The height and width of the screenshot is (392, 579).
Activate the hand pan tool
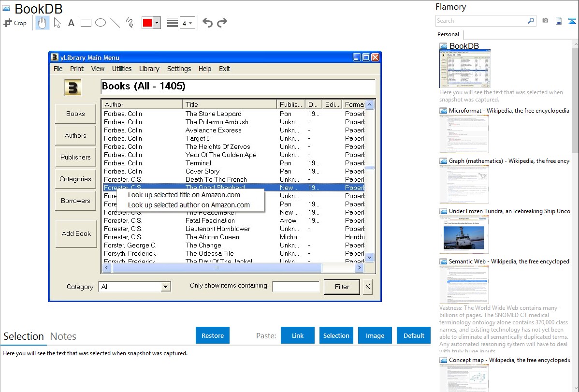43,23
